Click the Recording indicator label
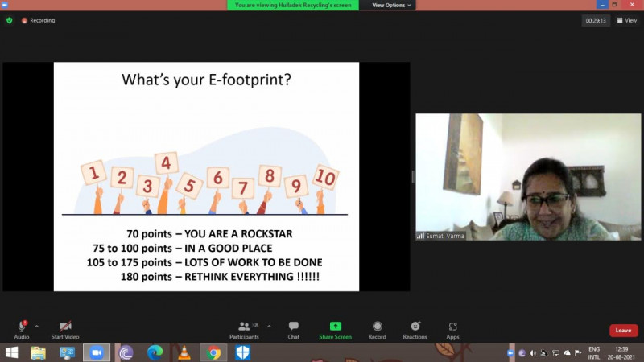The image size is (644, 362). (39, 20)
